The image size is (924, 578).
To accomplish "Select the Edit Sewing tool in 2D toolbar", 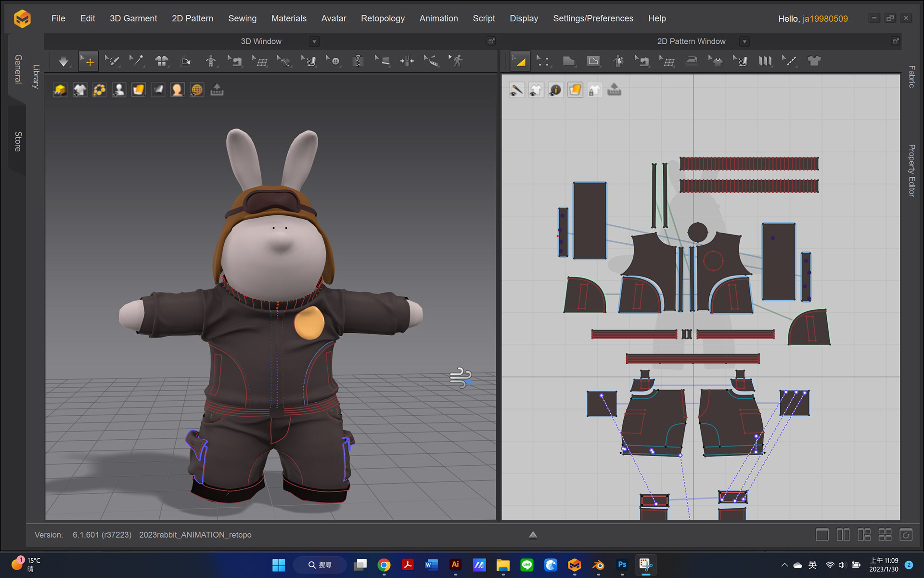I will 642,61.
